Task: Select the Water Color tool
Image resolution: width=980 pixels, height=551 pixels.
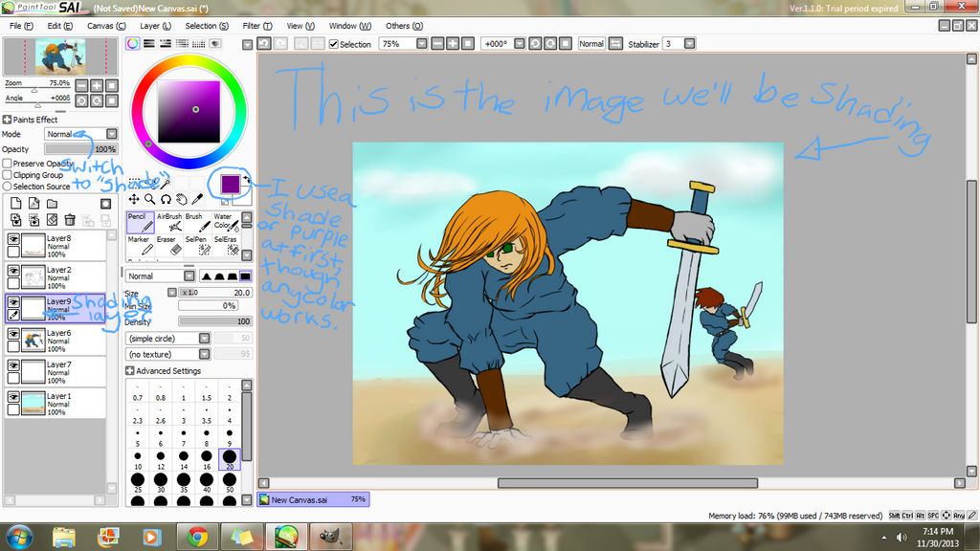Action: (x=226, y=222)
